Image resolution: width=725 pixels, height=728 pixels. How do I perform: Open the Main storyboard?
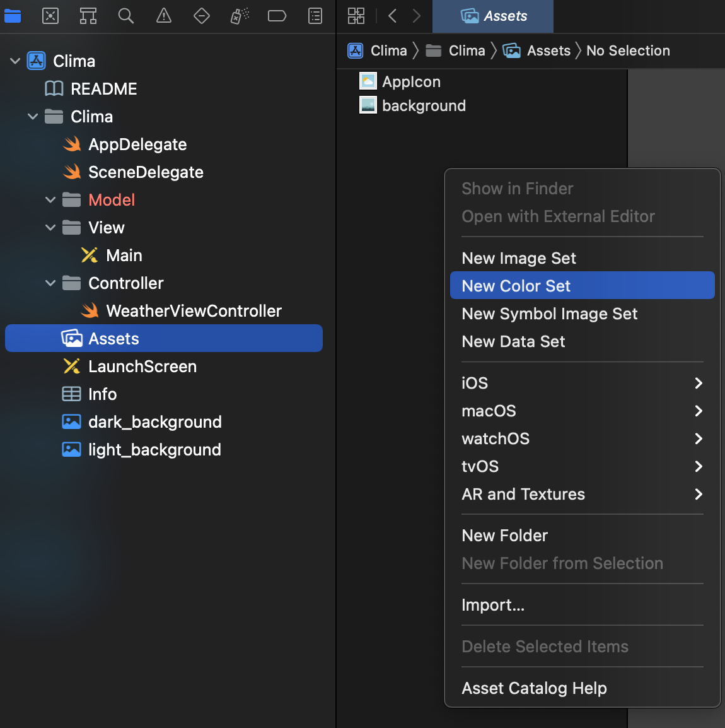[124, 255]
